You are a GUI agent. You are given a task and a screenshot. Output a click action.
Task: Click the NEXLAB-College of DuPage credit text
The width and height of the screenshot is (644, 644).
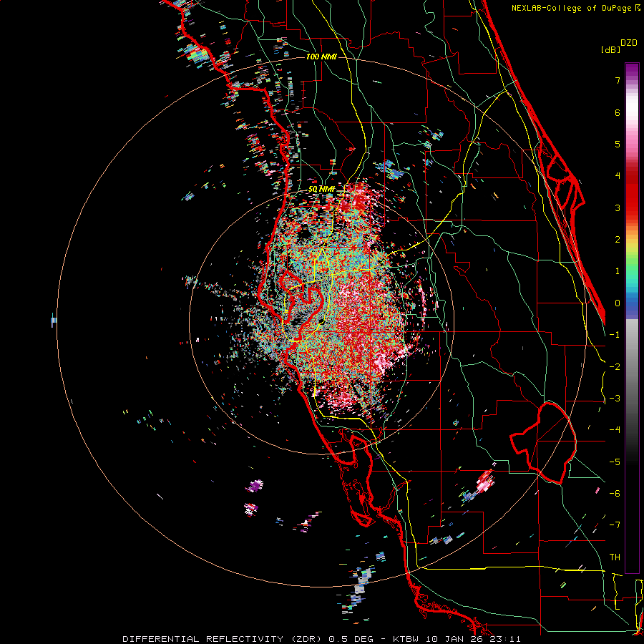point(576,8)
